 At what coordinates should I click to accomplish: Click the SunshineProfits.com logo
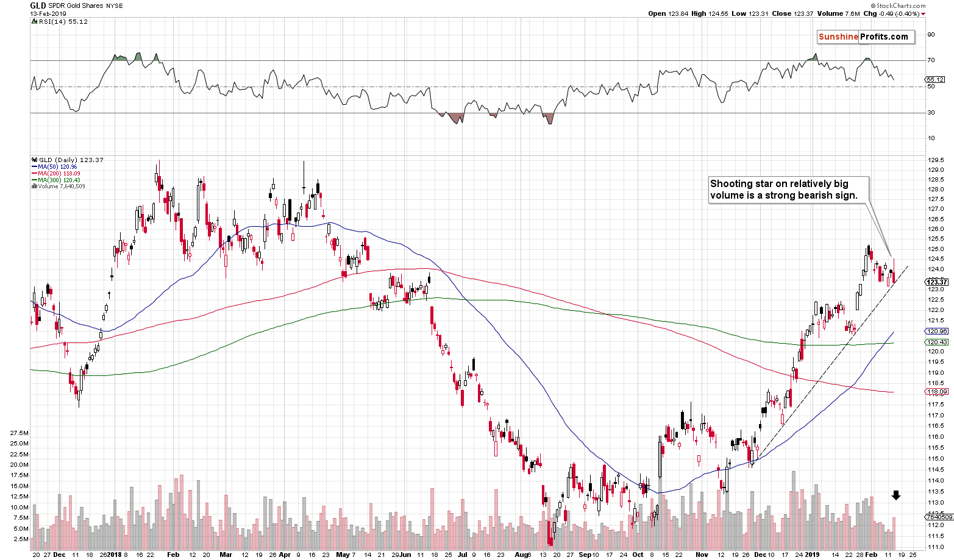coord(866,37)
